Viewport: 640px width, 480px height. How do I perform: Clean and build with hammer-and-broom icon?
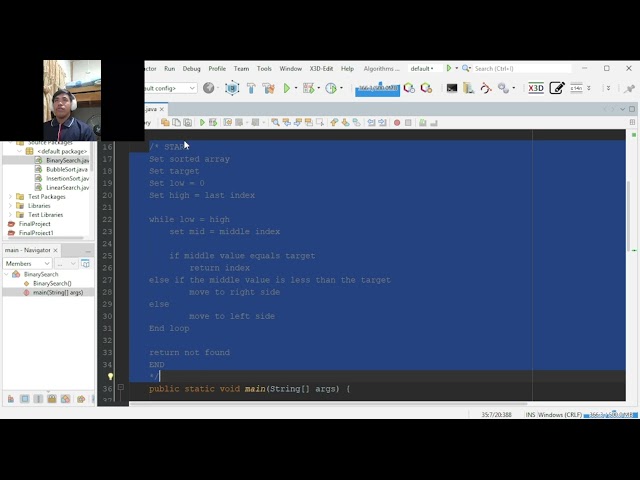[x=269, y=88]
